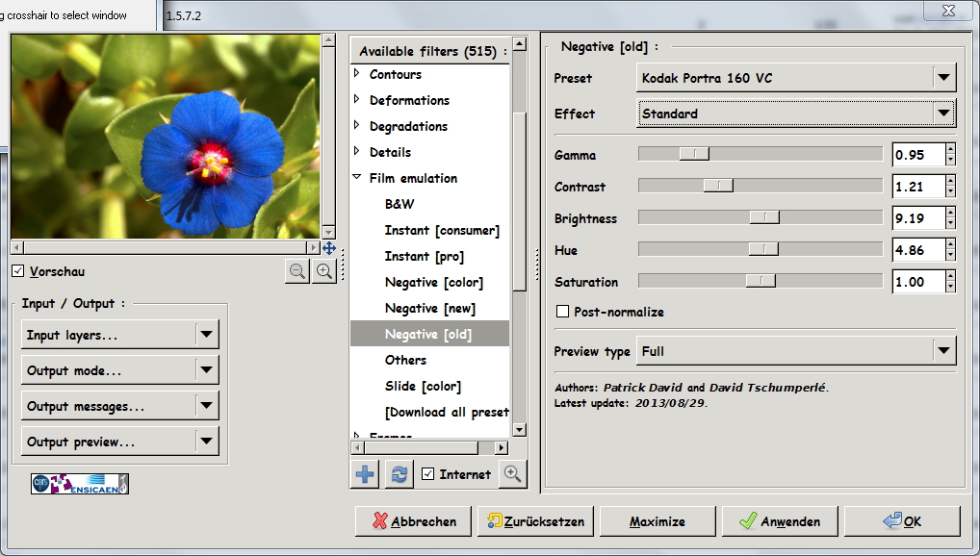Zoom in the preview image

[324, 271]
